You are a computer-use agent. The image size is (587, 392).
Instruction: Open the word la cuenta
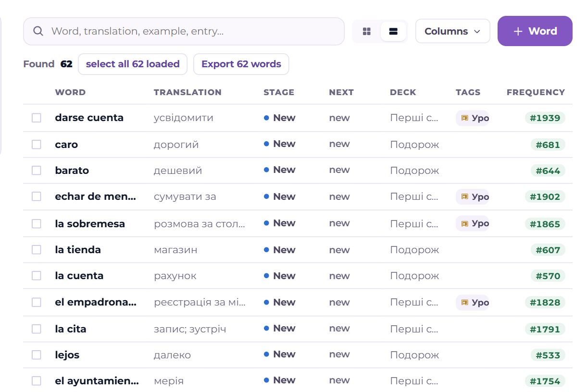pos(79,276)
